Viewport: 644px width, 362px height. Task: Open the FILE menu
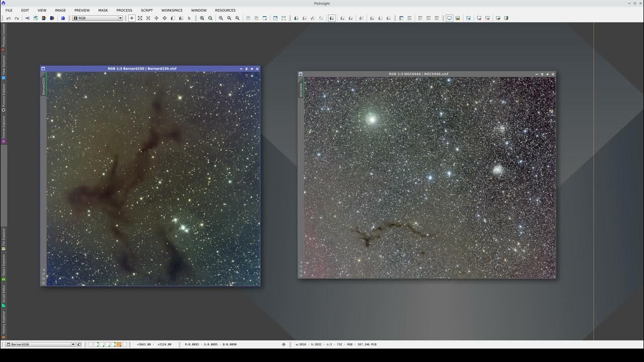pyautogui.click(x=9, y=10)
